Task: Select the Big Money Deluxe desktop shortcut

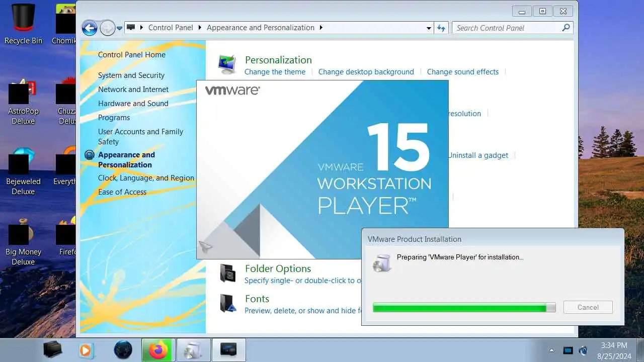Action: tap(24, 243)
